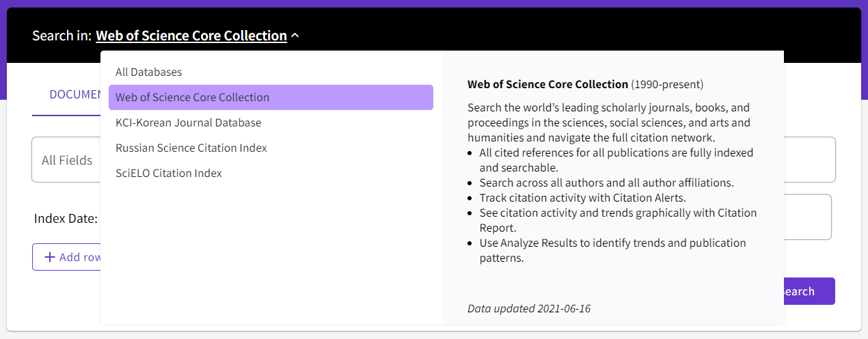
Task: Focus the search term input box at right edge
Action: 810,160
